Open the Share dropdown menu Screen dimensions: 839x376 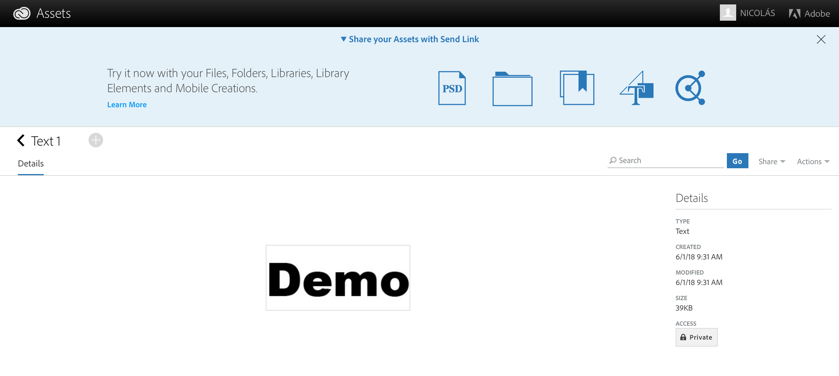click(772, 162)
